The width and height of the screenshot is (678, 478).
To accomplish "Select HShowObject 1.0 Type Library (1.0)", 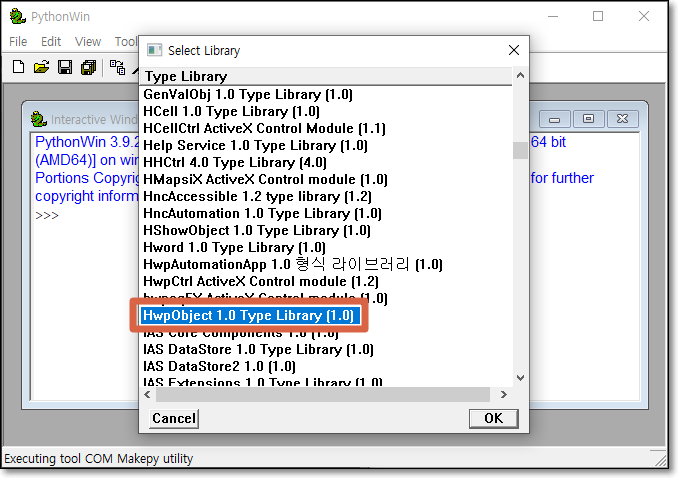I will click(x=257, y=231).
